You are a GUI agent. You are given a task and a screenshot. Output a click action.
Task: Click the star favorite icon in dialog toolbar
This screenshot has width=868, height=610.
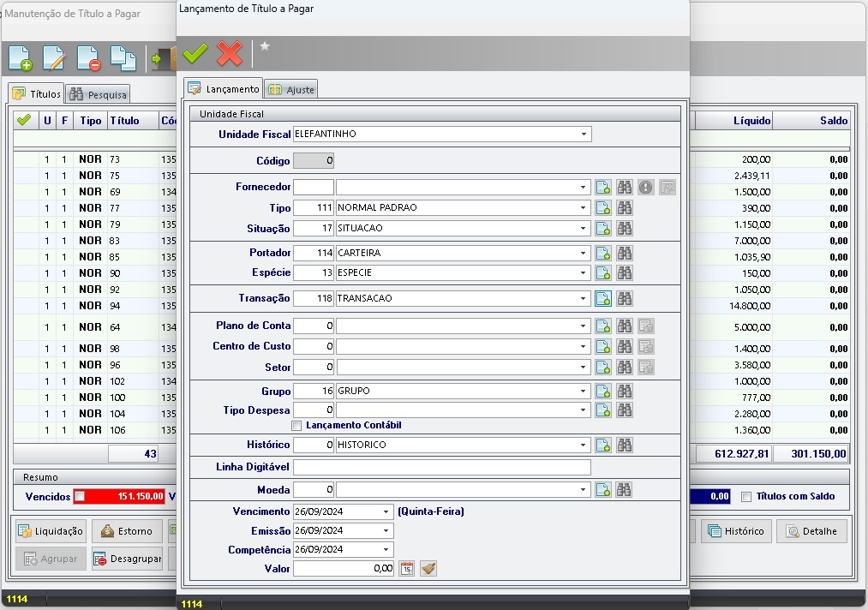[x=265, y=46]
